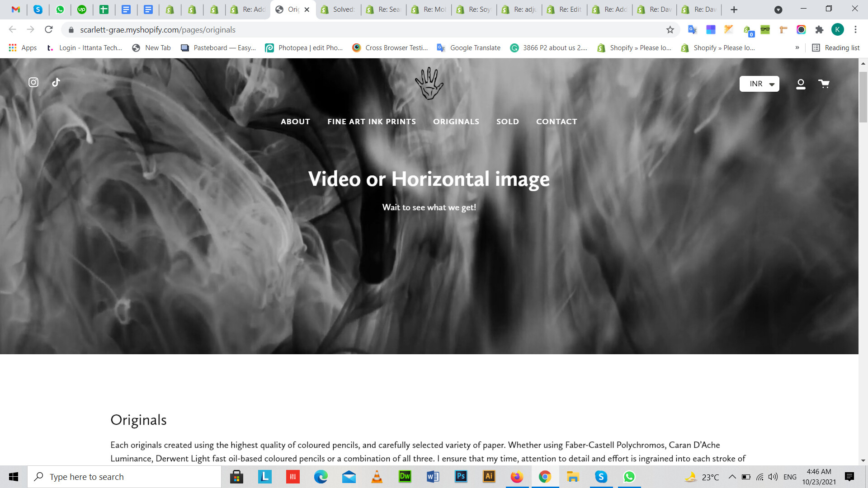Open the tab search dropdown arrow
Viewport: 868px width, 488px height.
coord(778,9)
